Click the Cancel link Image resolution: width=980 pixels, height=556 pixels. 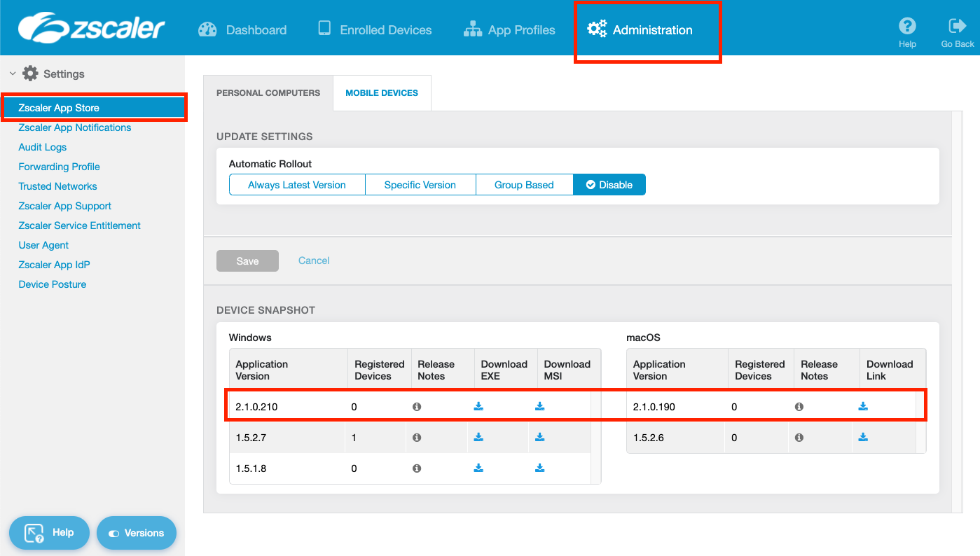point(314,260)
